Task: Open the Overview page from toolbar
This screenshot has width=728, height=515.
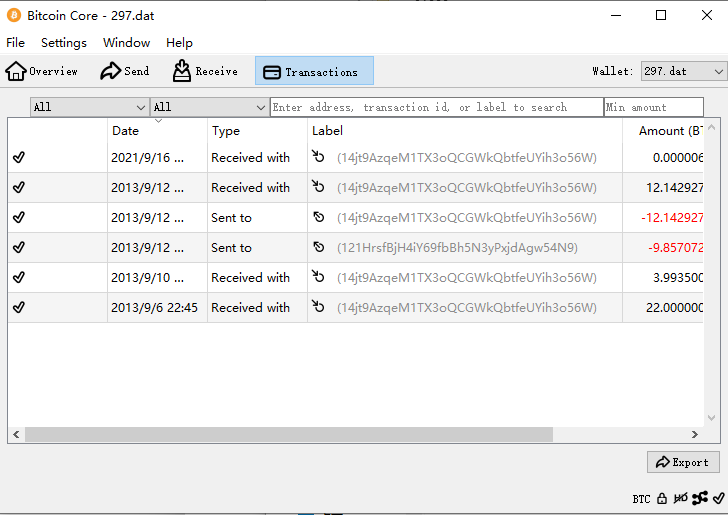Action: (42, 71)
